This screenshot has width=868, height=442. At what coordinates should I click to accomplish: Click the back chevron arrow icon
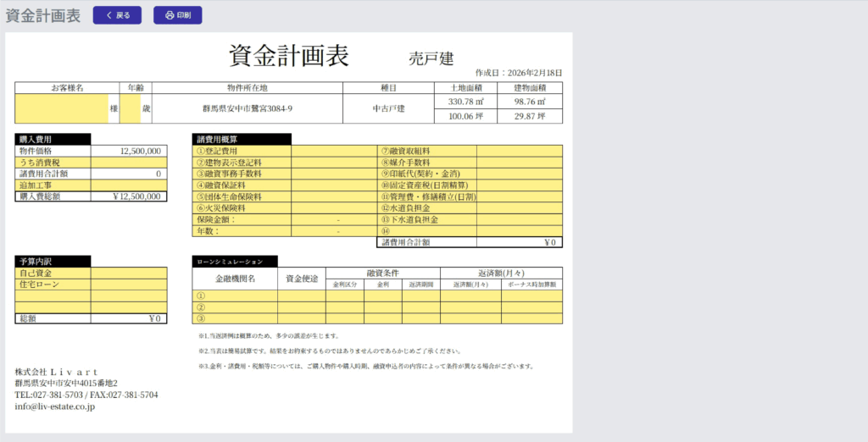point(108,15)
